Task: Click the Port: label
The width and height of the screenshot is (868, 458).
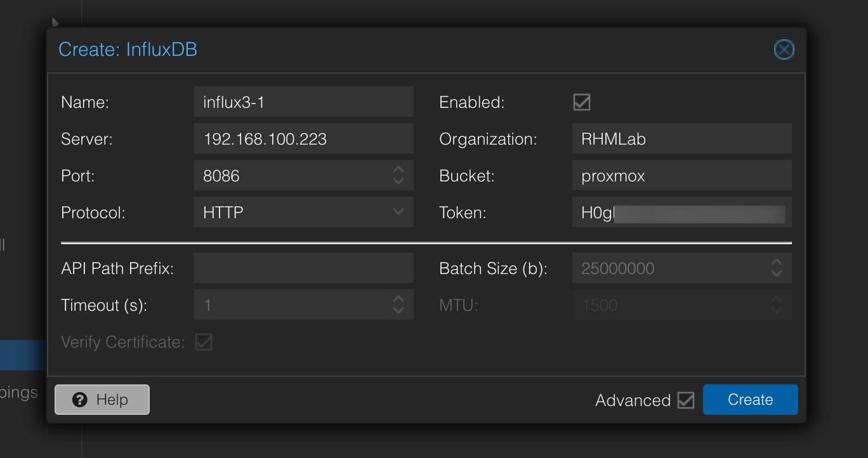Action: click(x=78, y=176)
